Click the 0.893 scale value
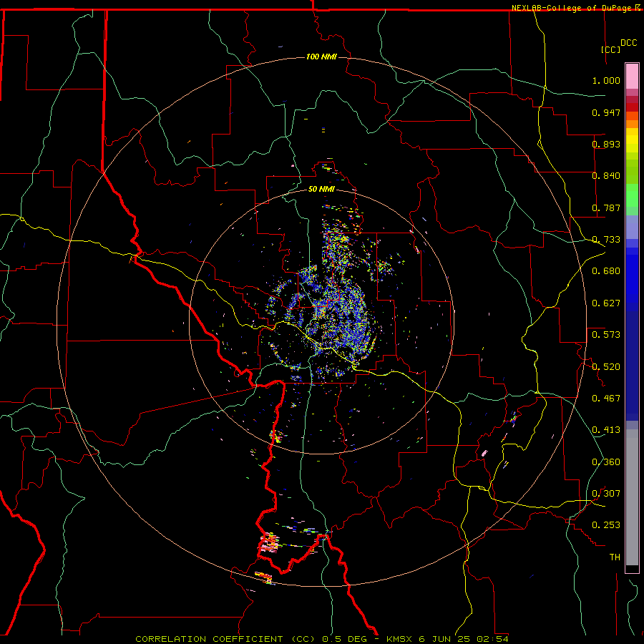This screenshot has width=644, height=644. tap(606, 144)
